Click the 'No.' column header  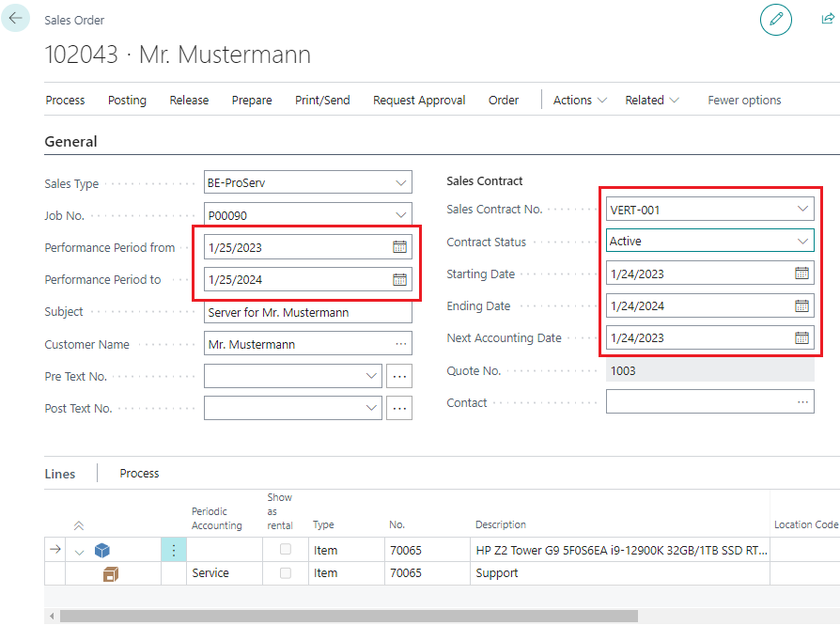tap(397, 524)
